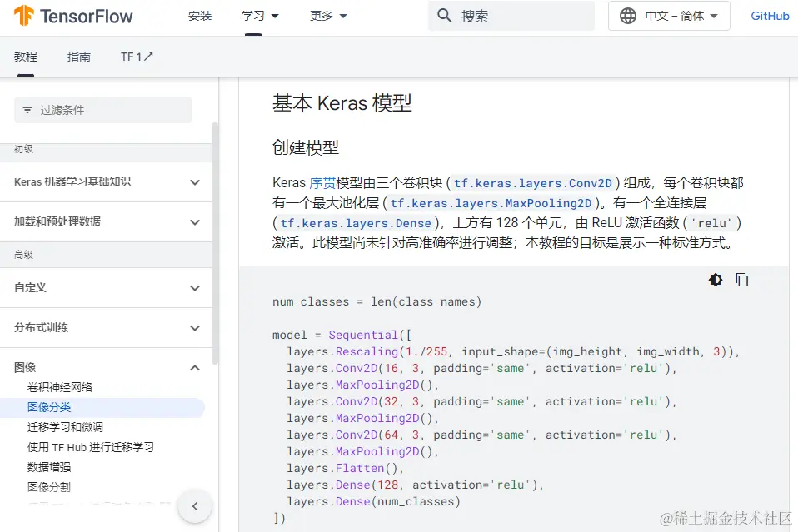Select 数据增强 in sidebar
798x532 pixels.
tap(49, 467)
